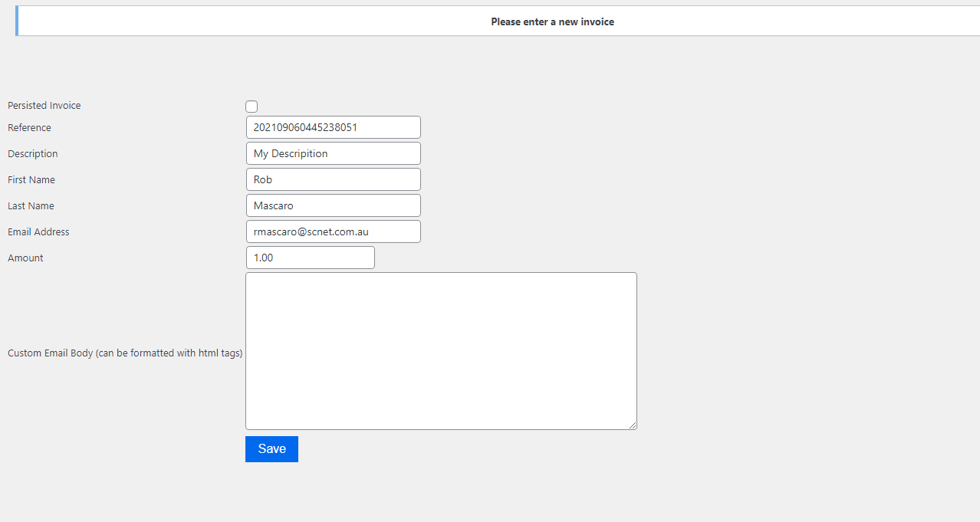Click the blue left edge of notice banner
980x522 pixels.
coord(17,21)
